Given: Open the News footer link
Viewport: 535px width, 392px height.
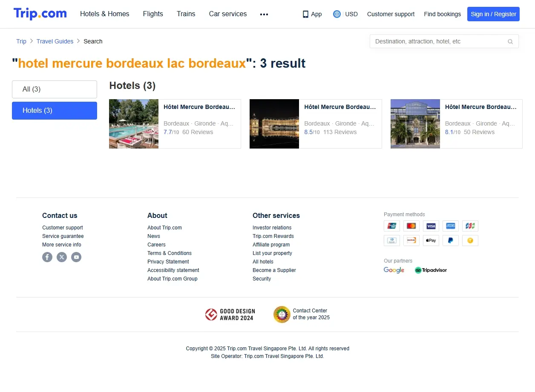Looking at the screenshot, I should click(154, 236).
